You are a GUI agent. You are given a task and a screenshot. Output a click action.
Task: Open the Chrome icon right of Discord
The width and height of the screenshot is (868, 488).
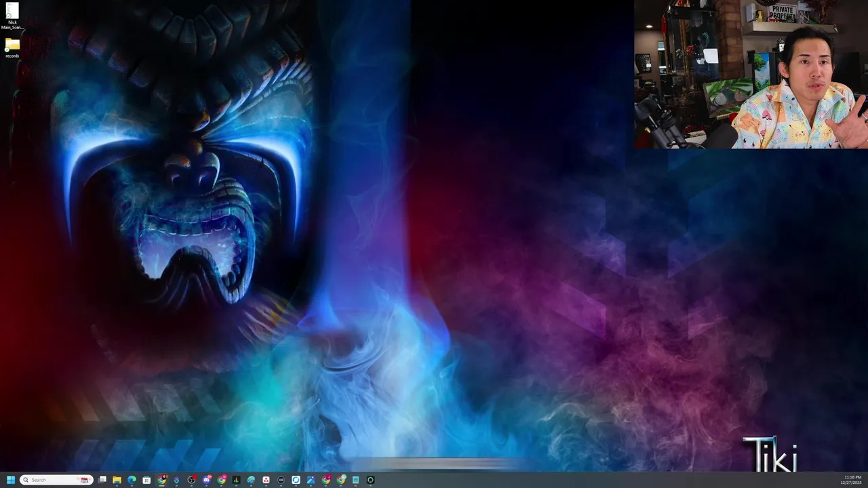221,480
